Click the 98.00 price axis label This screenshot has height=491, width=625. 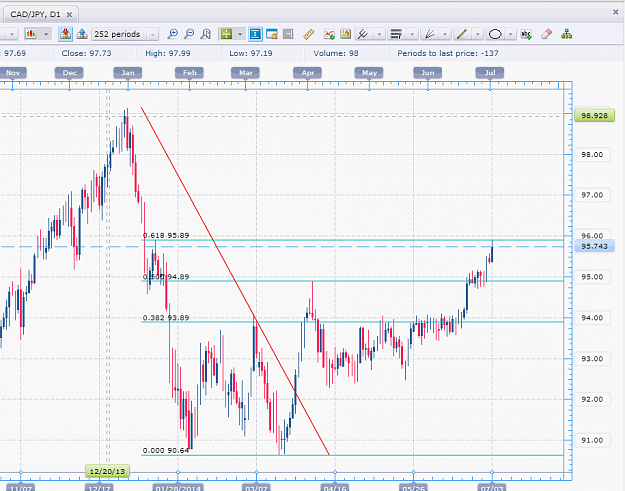coord(592,155)
